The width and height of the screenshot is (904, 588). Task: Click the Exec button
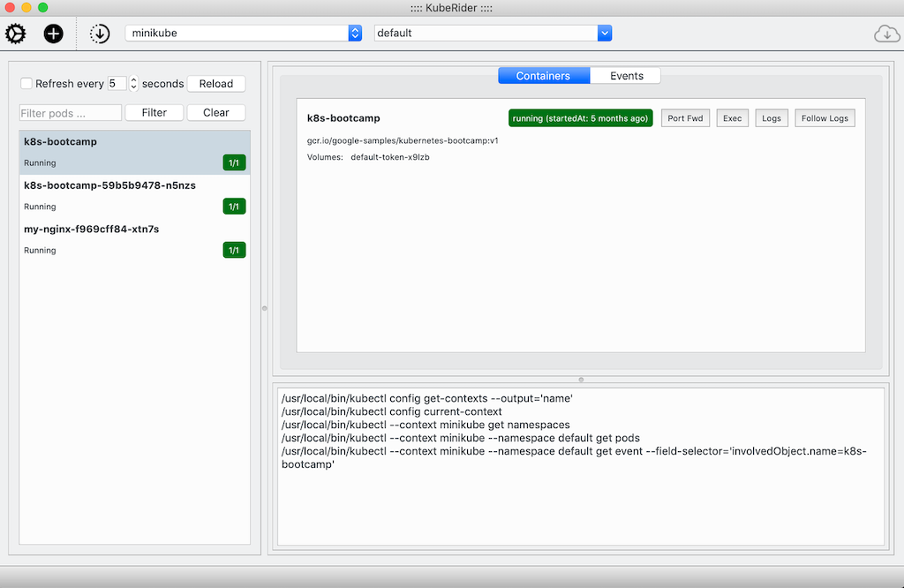tap(732, 118)
